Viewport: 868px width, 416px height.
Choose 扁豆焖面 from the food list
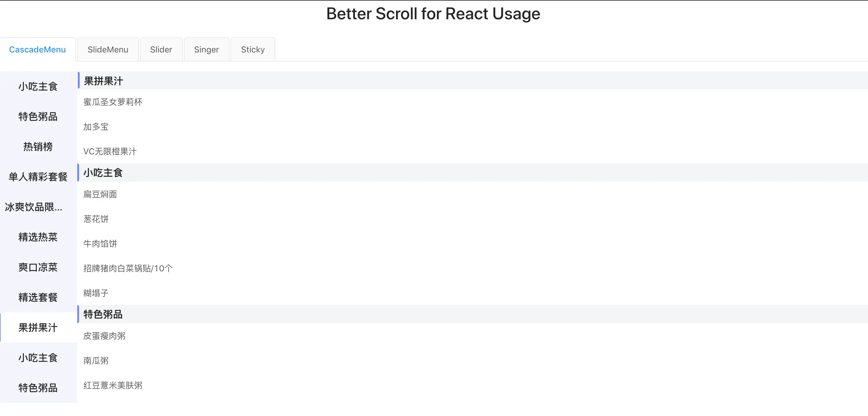(x=100, y=194)
